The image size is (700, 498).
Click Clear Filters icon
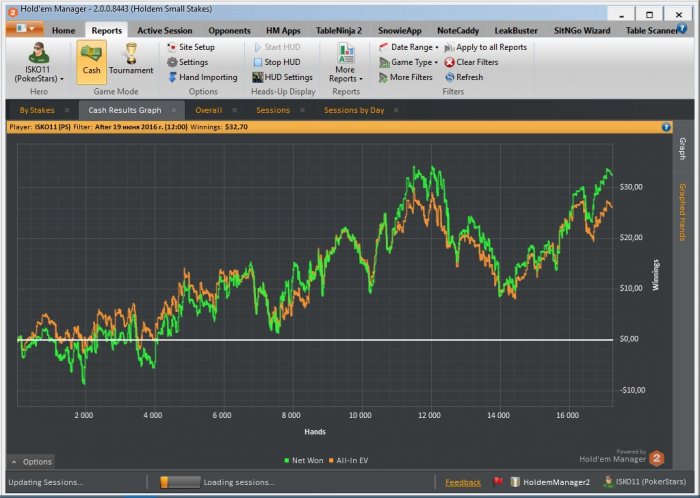449,62
